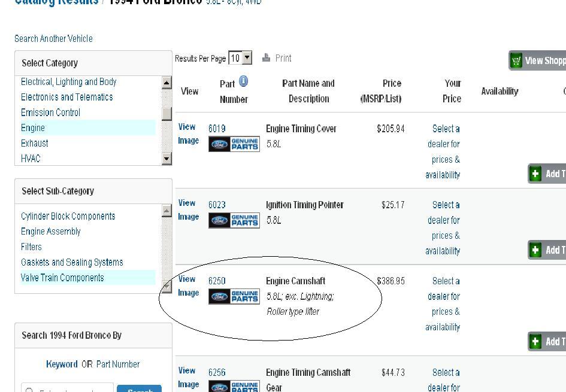Click the shopping cart icon
Image resolution: width=566 pixels, height=392 pixels.
[516, 60]
